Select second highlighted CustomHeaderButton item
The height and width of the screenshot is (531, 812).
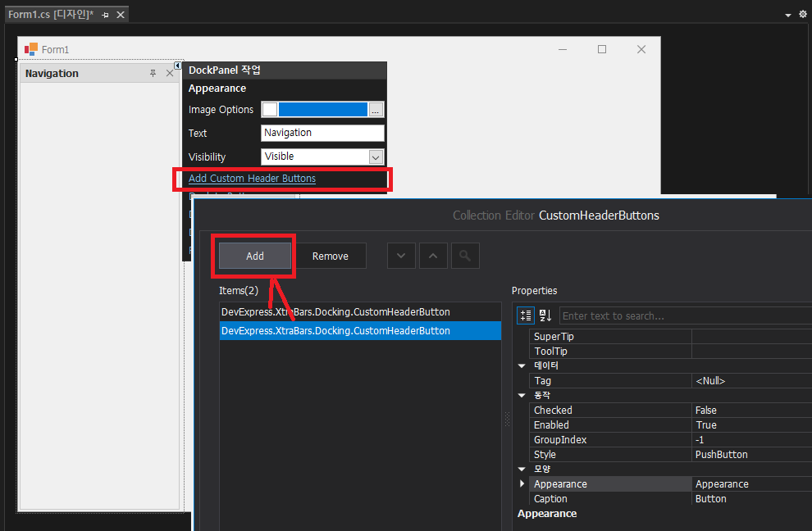point(360,331)
